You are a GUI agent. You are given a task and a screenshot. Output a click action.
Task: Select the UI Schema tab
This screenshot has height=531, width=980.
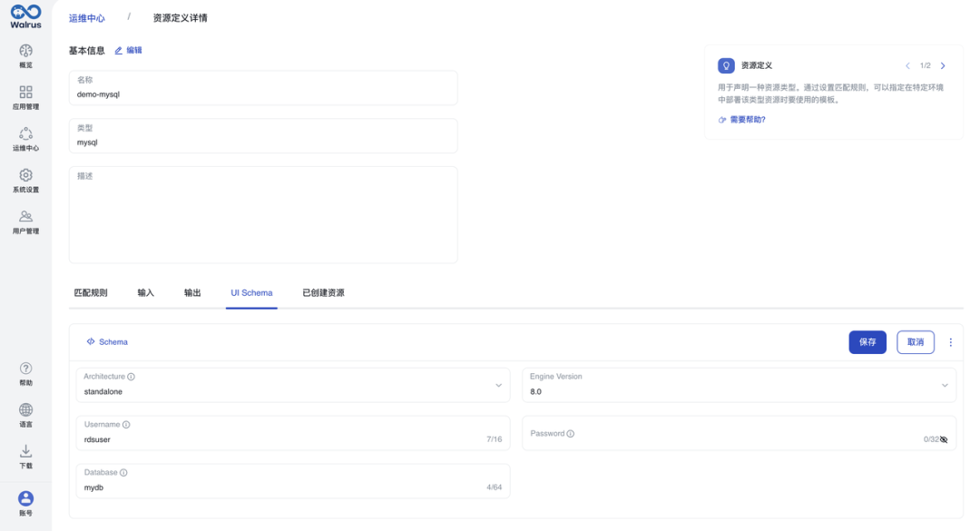coord(251,292)
